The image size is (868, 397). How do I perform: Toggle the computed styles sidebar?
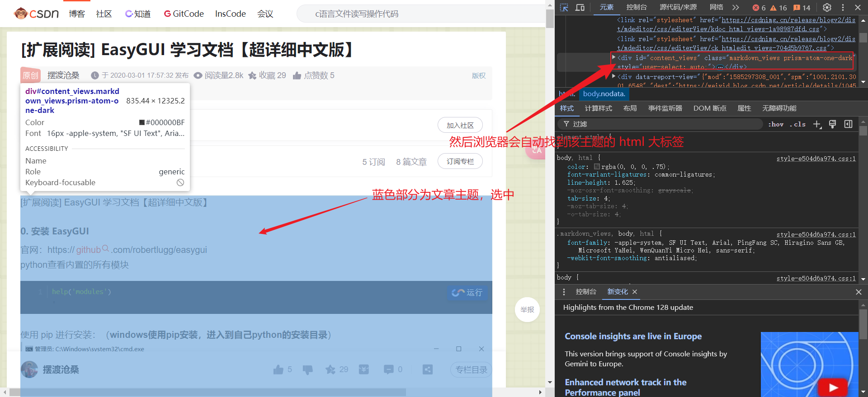(848, 124)
